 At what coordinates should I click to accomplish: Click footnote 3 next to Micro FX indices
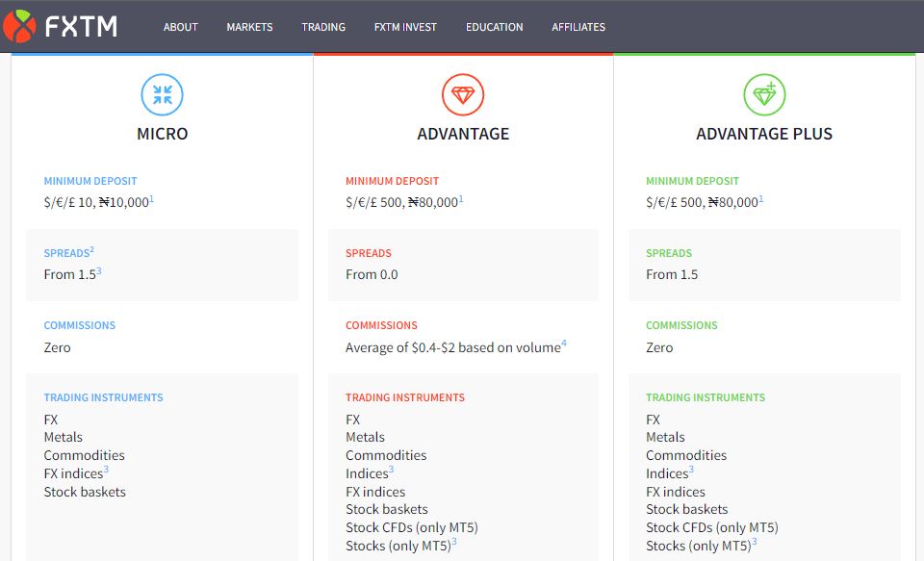106,470
